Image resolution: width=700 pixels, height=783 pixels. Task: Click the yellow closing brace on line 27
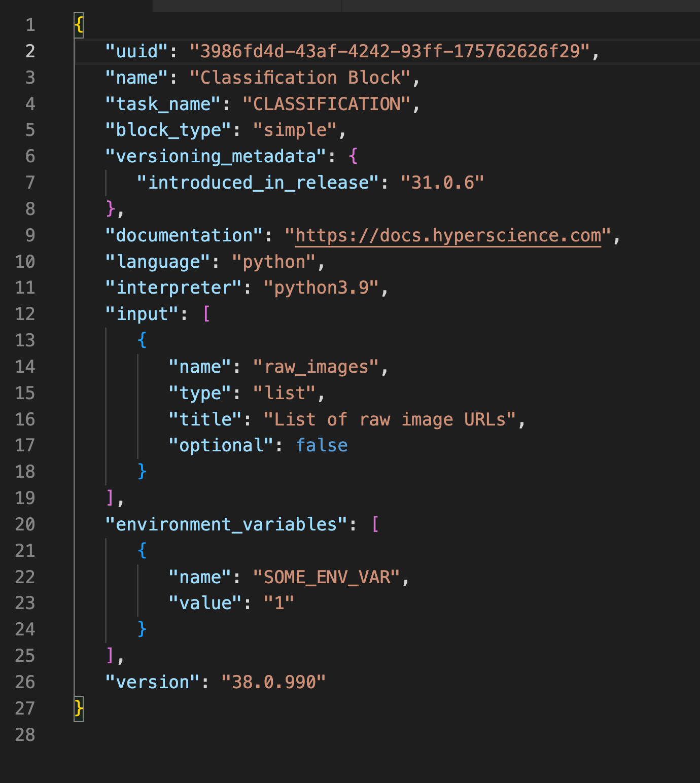(x=79, y=708)
